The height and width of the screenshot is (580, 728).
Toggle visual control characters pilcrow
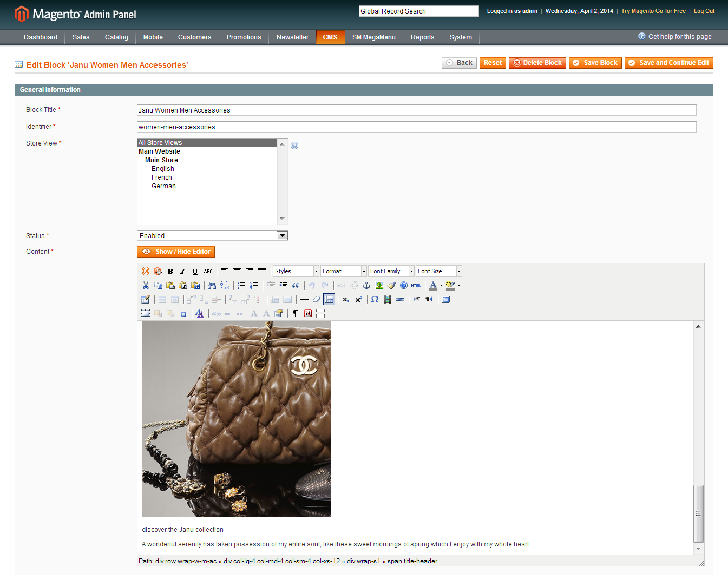click(295, 313)
